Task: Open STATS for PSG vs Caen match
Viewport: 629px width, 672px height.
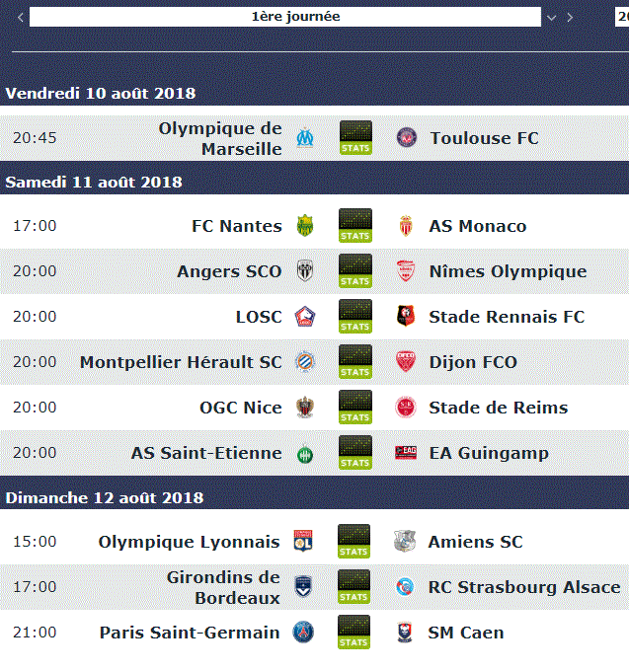Action: click(354, 633)
